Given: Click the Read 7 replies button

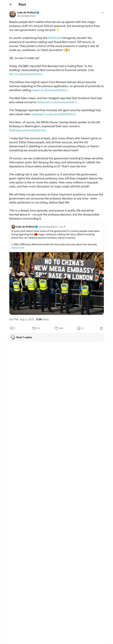Looking at the screenshot, I should pos(56,337).
